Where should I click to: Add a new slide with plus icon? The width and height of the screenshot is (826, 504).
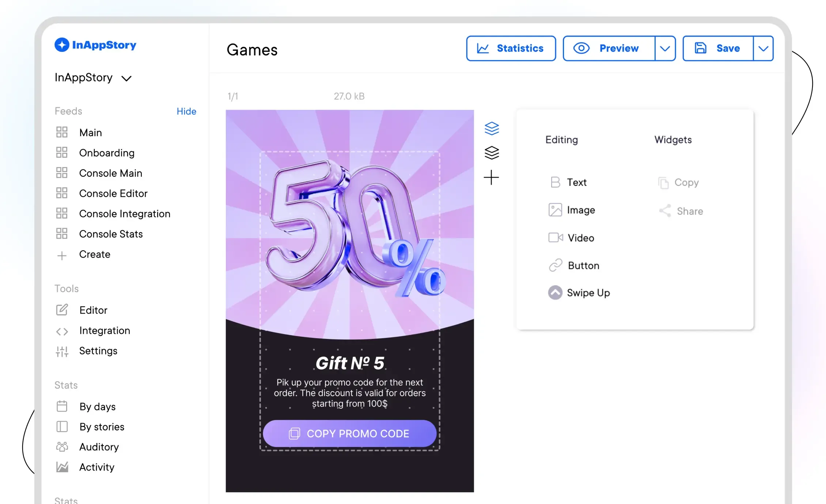pos(491,177)
